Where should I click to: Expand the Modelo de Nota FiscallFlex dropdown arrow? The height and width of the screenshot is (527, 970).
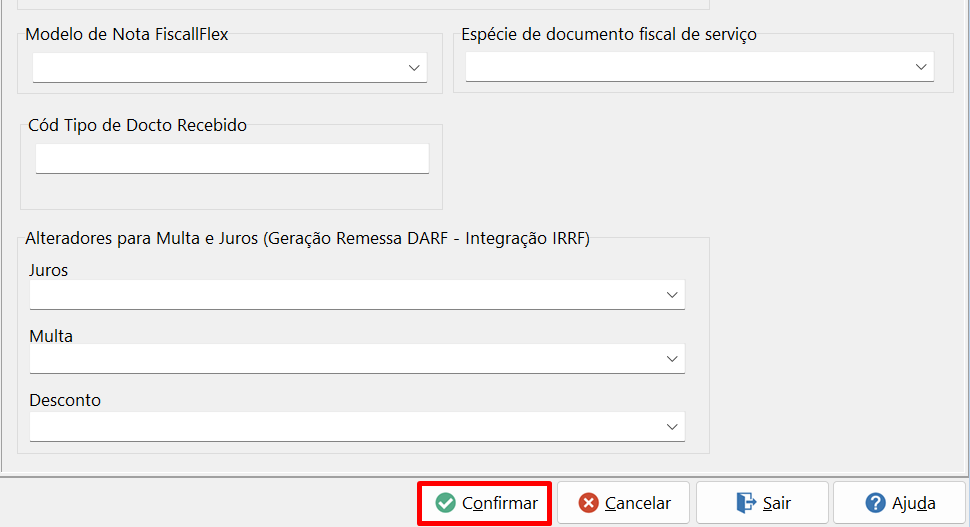point(414,68)
